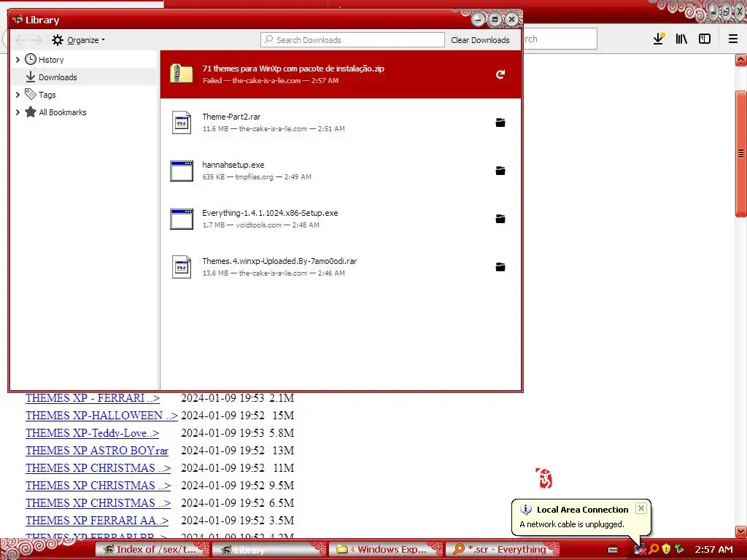Open Firefox Downloads panel toolbar icon
Screen dimensions: 747x560
pyautogui.click(x=659, y=39)
